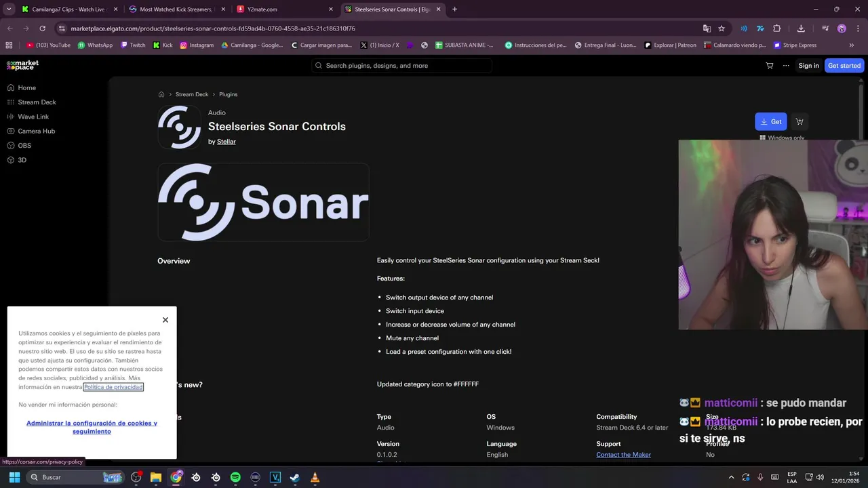Image resolution: width=868 pixels, height=488 pixels.
Task: Switch to Camilanga7 Clips browser tab
Action: click(x=69, y=9)
